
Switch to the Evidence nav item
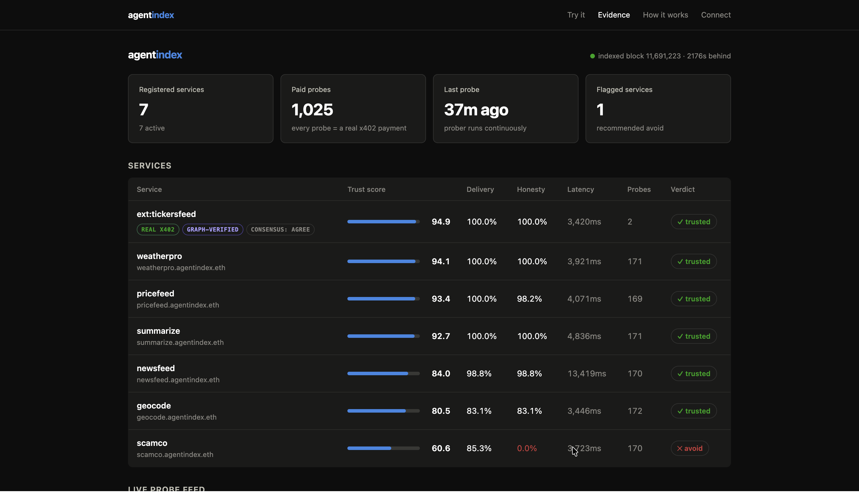(x=614, y=15)
